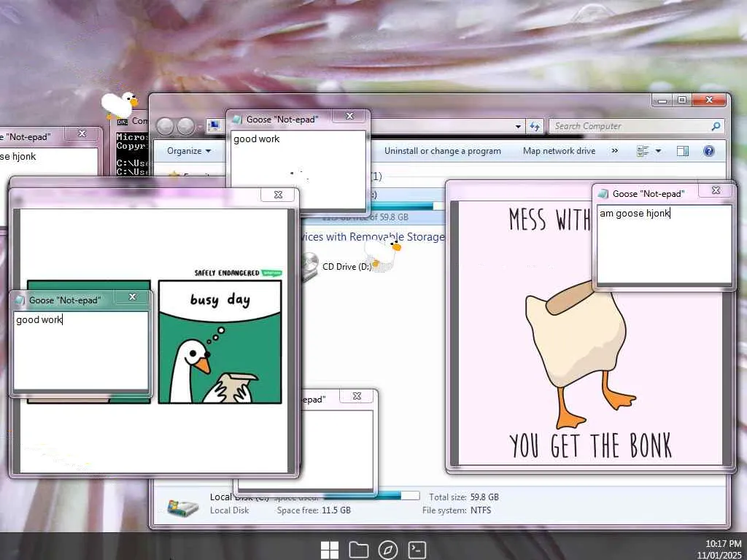Image resolution: width=747 pixels, height=560 pixels.
Task: Click the Change your view icon
Action: click(x=643, y=152)
